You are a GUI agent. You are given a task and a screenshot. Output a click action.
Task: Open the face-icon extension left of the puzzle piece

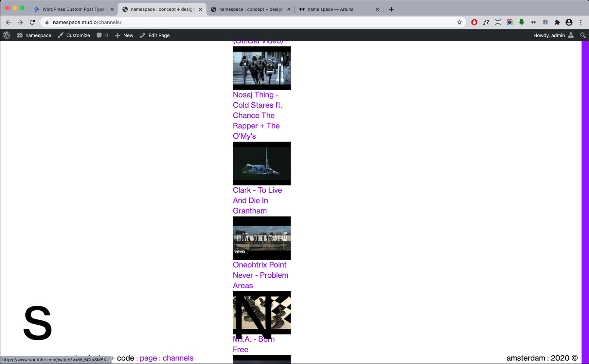point(545,22)
